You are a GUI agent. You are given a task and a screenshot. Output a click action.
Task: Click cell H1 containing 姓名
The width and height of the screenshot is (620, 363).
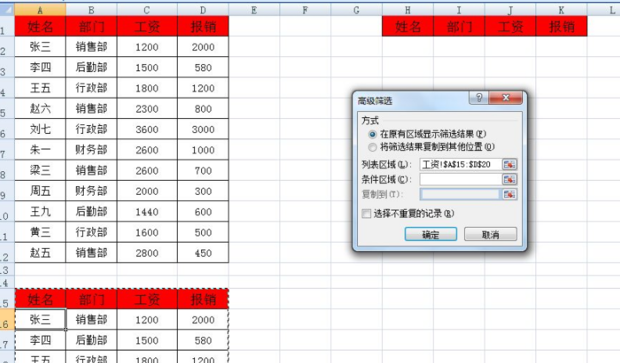pyautogui.click(x=408, y=26)
